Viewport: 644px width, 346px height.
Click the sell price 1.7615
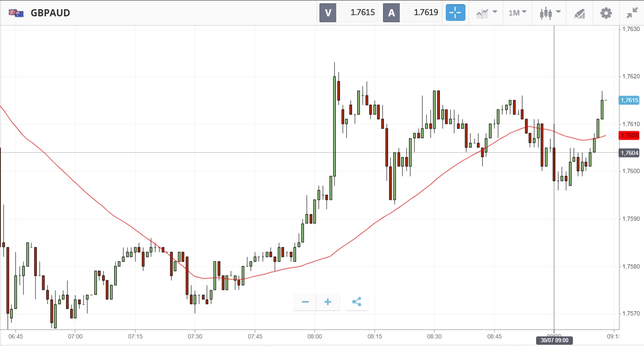tap(362, 13)
